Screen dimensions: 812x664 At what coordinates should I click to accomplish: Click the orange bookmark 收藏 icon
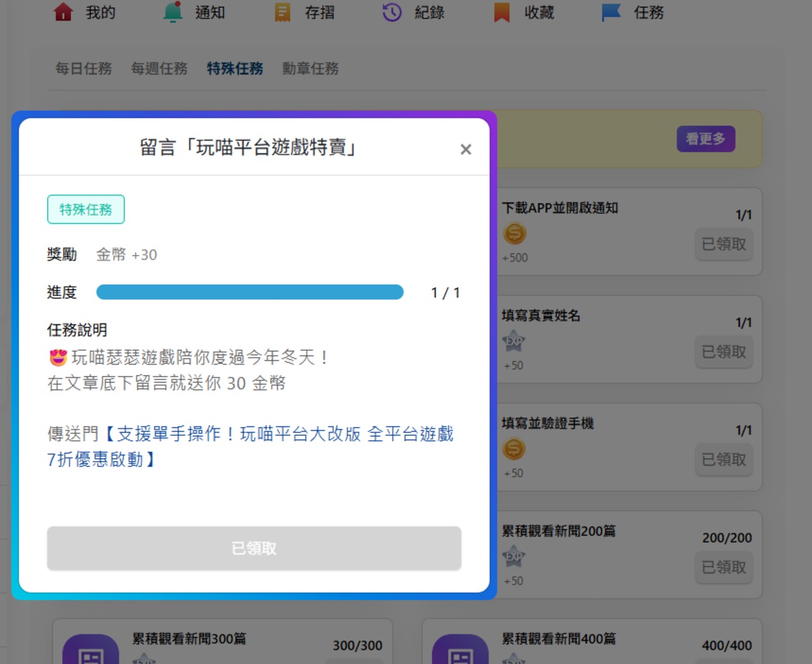pos(502,12)
